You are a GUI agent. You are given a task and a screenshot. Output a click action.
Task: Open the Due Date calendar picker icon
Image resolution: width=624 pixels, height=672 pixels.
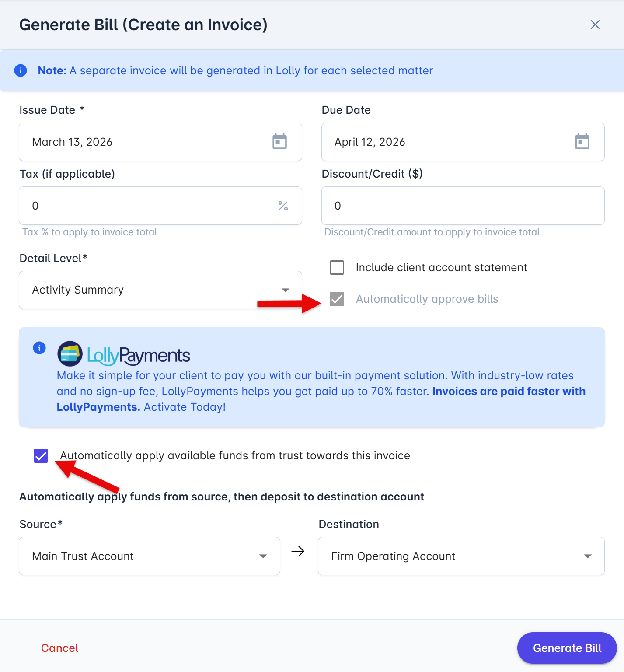point(582,142)
